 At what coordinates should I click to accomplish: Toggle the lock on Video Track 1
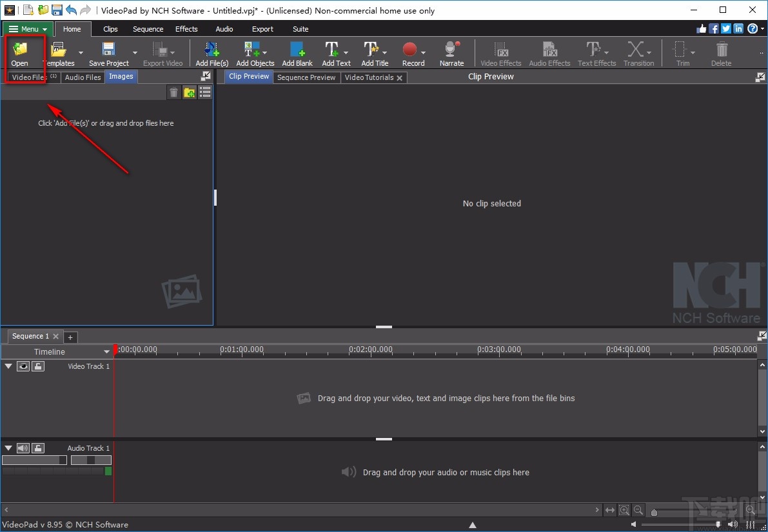37,366
